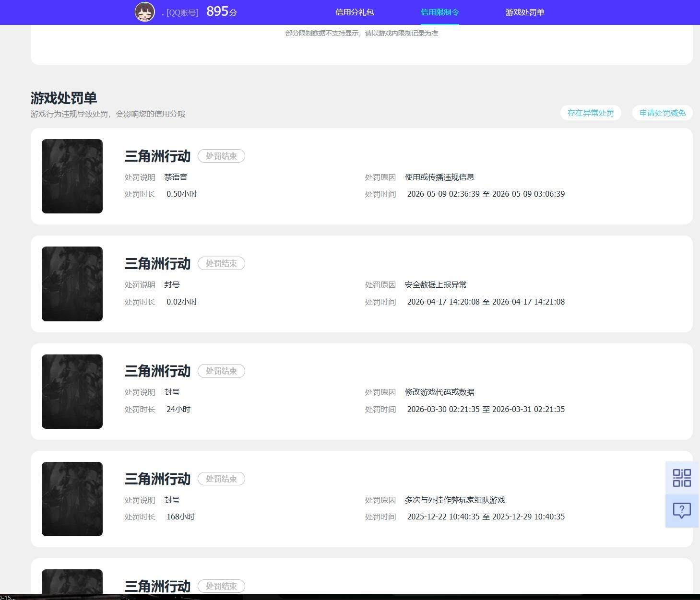Click 处罚结束 badge on 168小时 entry
Screen dimensions: 700x600
(221, 479)
